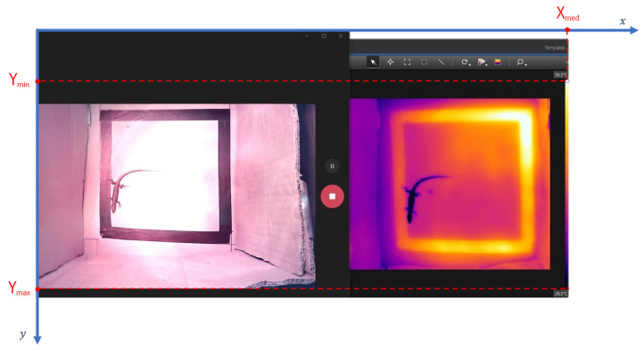This screenshot has width=644, height=351.
Task: Select the ellipse measurement tool
Action: pyautogui.click(x=424, y=63)
